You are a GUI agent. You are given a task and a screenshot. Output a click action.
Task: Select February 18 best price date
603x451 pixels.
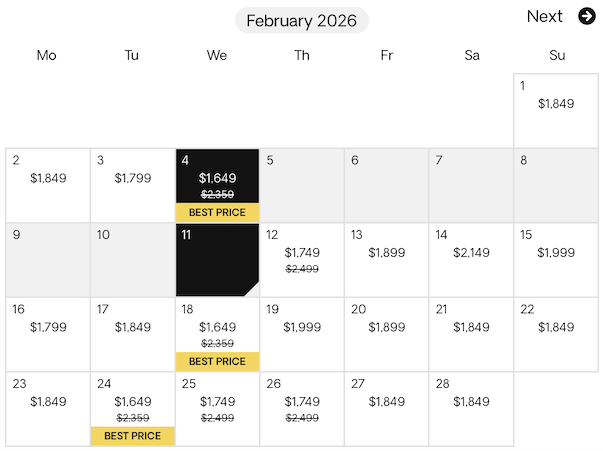pyautogui.click(x=217, y=334)
